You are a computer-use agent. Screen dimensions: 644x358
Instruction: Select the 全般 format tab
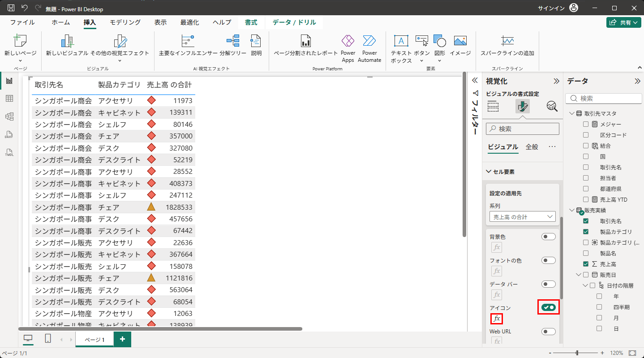pos(532,147)
